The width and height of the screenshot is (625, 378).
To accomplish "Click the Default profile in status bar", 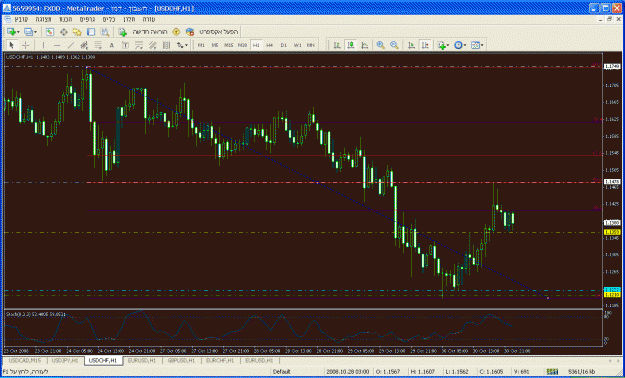I will pos(281,372).
